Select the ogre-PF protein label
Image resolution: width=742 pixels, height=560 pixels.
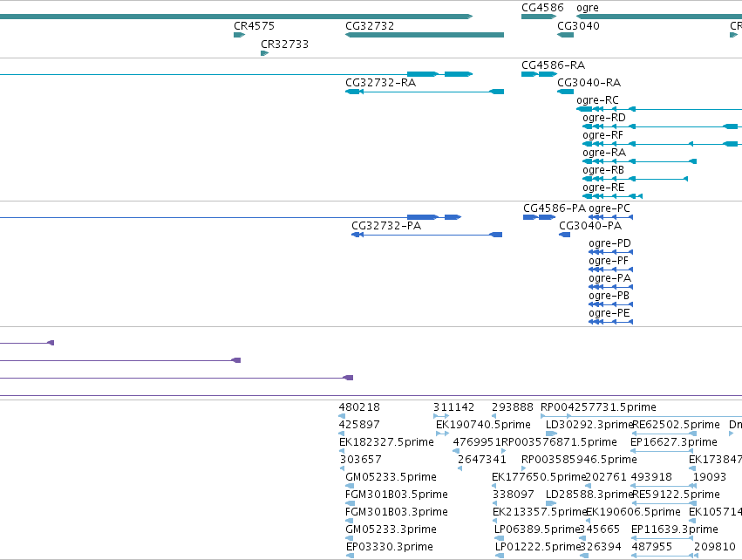pyautogui.click(x=609, y=262)
